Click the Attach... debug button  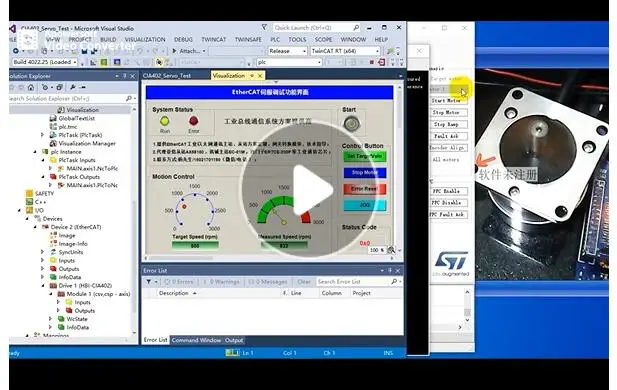click(189, 51)
